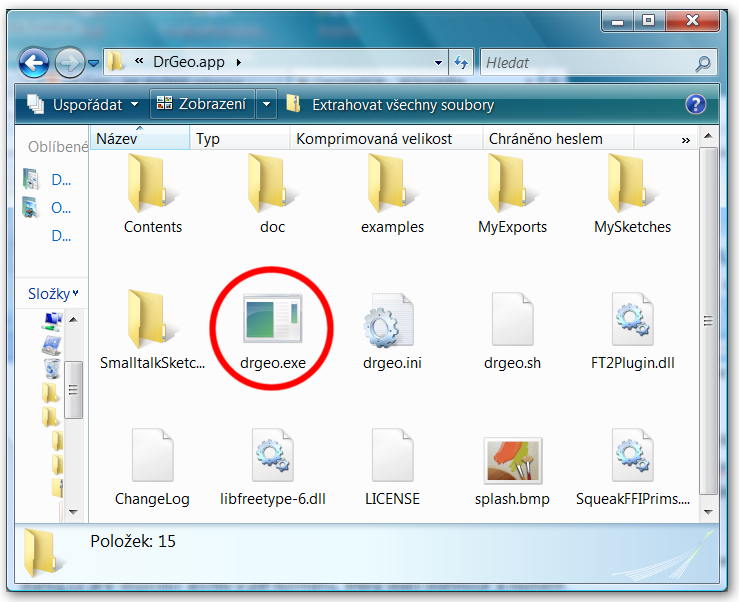
Task: Open the examples folder
Action: 392,194
